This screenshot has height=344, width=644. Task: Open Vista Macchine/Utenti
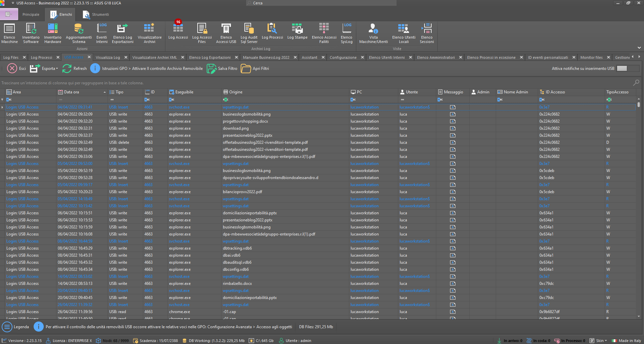[x=373, y=33]
